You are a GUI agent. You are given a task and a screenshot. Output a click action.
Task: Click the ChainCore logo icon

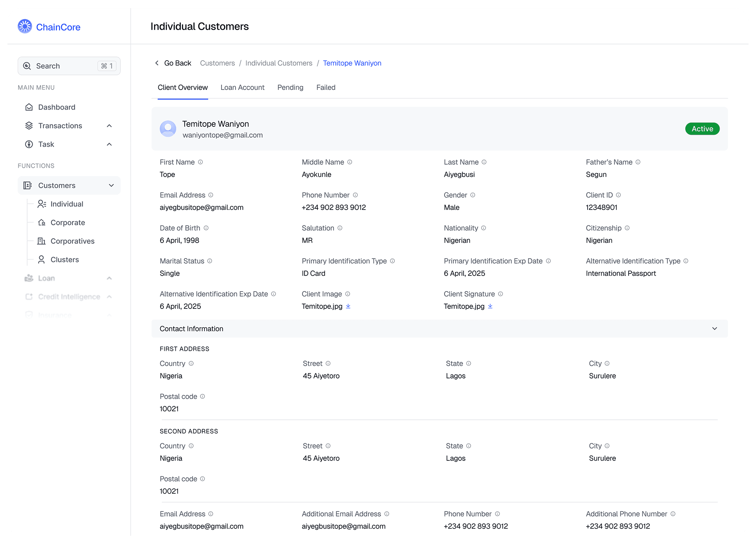click(25, 26)
